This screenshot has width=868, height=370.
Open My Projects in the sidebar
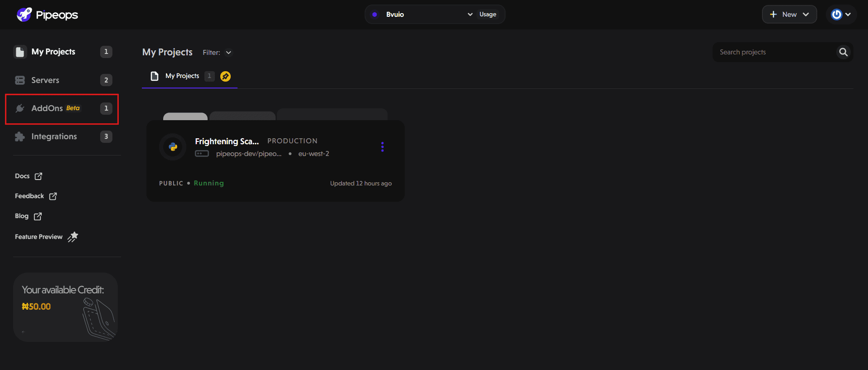(x=63, y=52)
